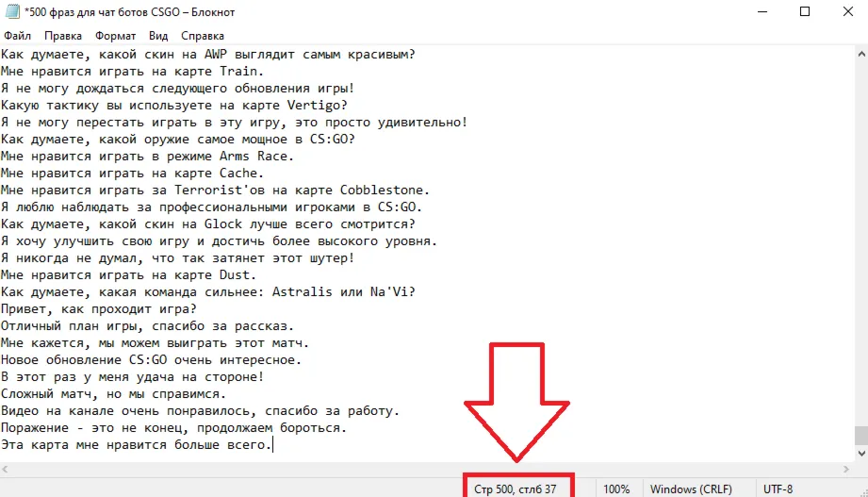The width and height of the screenshot is (868, 497).
Task: Click the UTF-8 encoding status field
Action: point(778,489)
